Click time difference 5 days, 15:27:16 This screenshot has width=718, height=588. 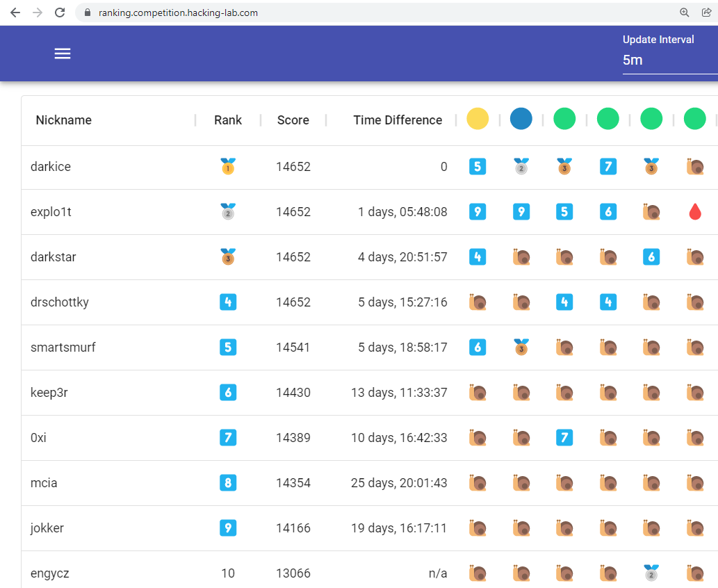tap(402, 302)
